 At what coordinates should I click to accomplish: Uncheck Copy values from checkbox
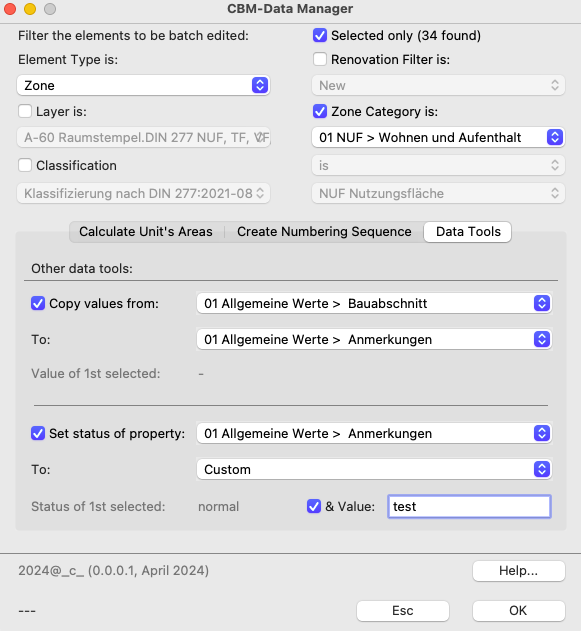[38, 303]
